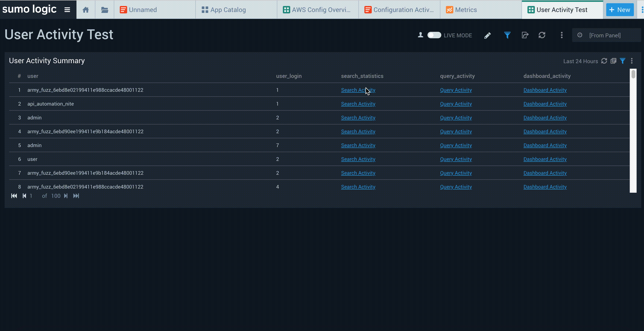The height and width of the screenshot is (331, 644).
Task: Click the dashboard-level filter funnel icon
Action: point(507,35)
